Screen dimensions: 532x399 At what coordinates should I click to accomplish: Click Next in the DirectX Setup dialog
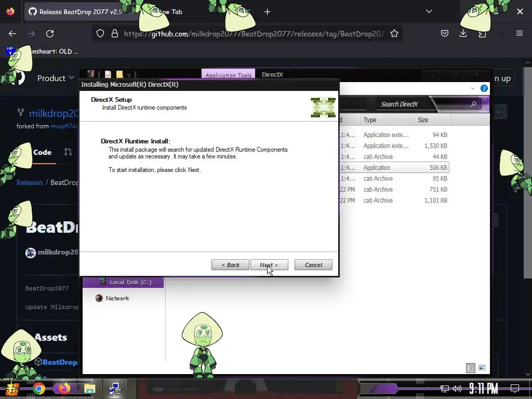pos(269,265)
